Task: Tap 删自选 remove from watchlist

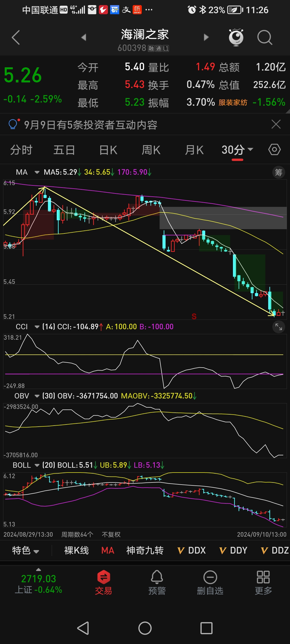Action: pos(210,583)
